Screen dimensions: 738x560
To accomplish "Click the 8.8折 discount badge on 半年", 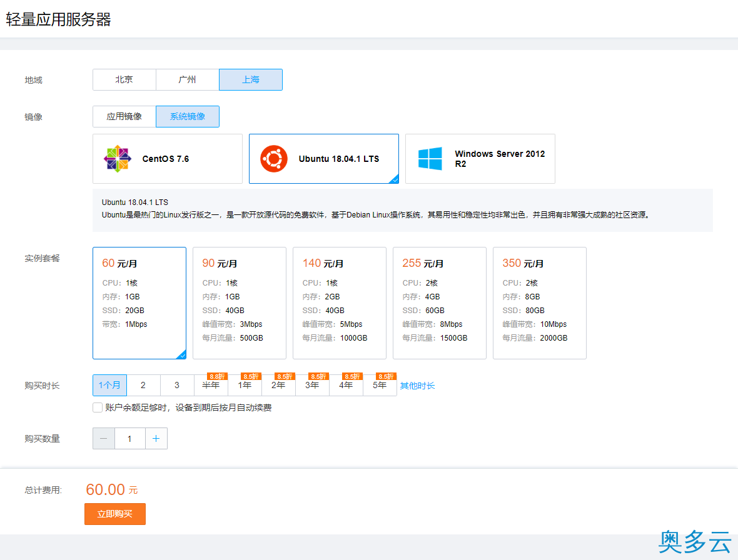I will coord(218,376).
